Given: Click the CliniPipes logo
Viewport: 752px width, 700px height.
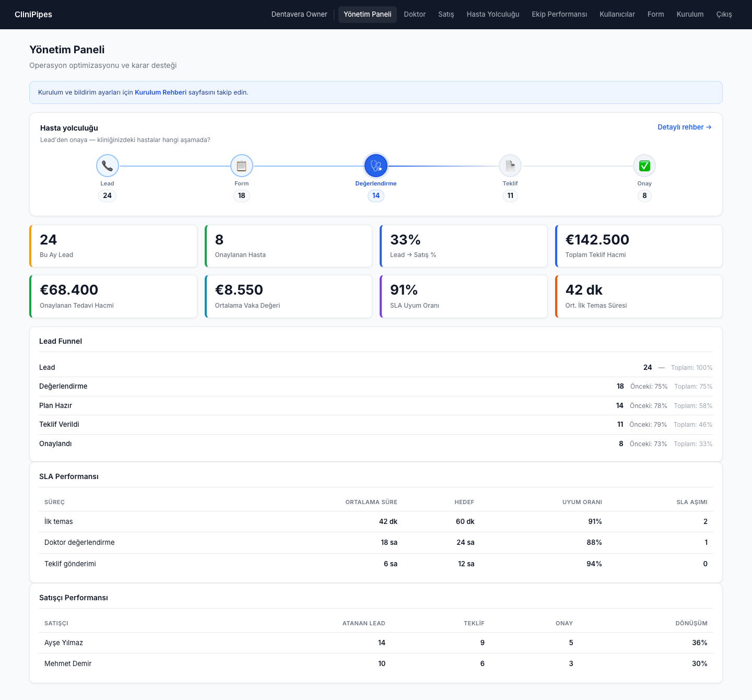Looking at the screenshot, I should pyautogui.click(x=33, y=15).
